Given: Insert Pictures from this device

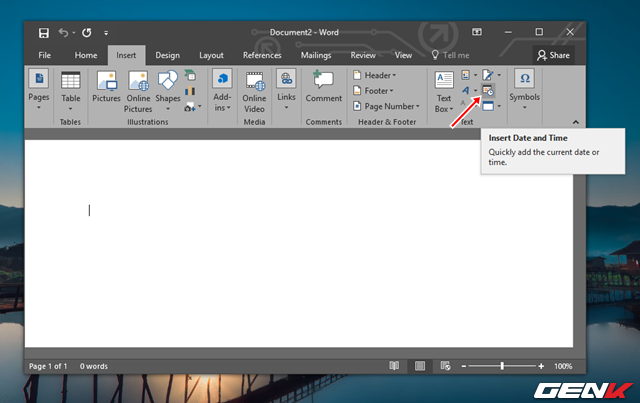Looking at the screenshot, I should 106,87.
